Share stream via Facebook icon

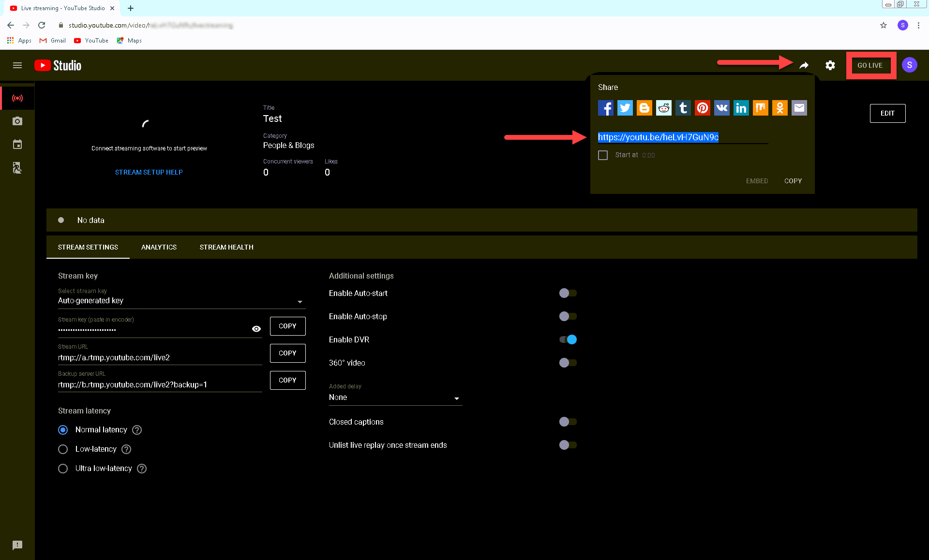tap(605, 108)
